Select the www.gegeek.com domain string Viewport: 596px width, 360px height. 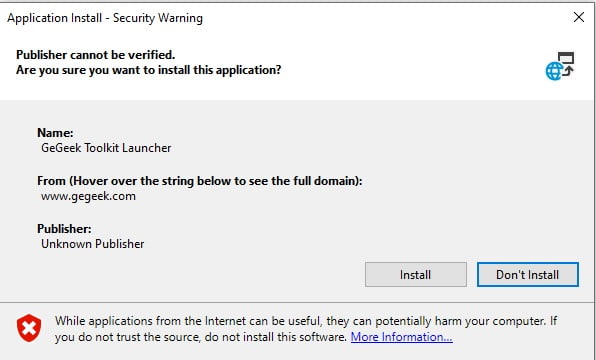pos(88,196)
